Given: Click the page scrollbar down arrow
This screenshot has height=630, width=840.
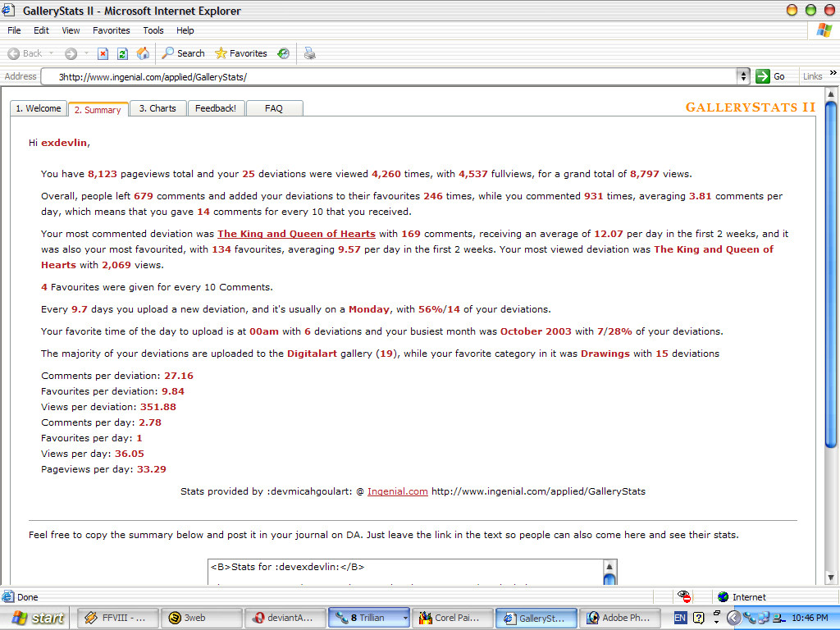Looking at the screenshot, I should click(x=831, y=577).
